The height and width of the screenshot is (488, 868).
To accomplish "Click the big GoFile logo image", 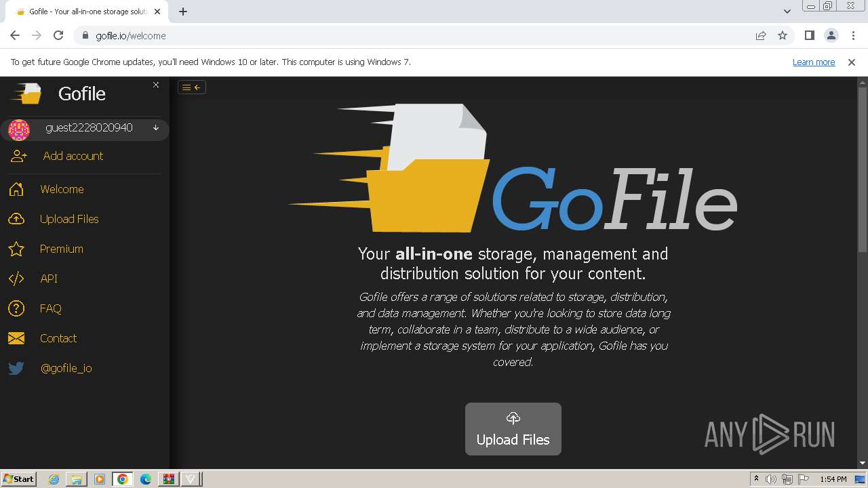I will point(513,168).
